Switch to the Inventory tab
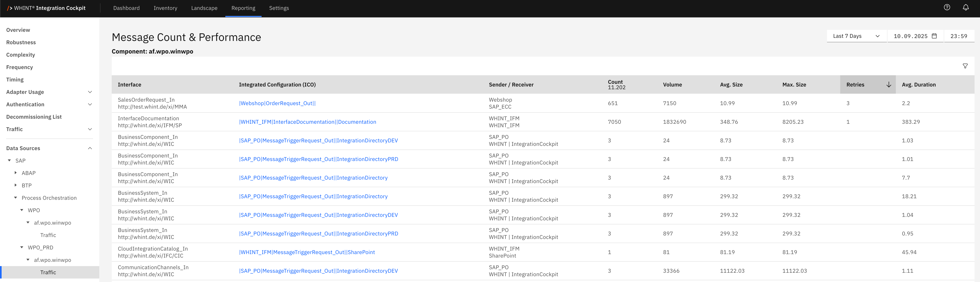The image size is (980, 282). click(165, 8)
